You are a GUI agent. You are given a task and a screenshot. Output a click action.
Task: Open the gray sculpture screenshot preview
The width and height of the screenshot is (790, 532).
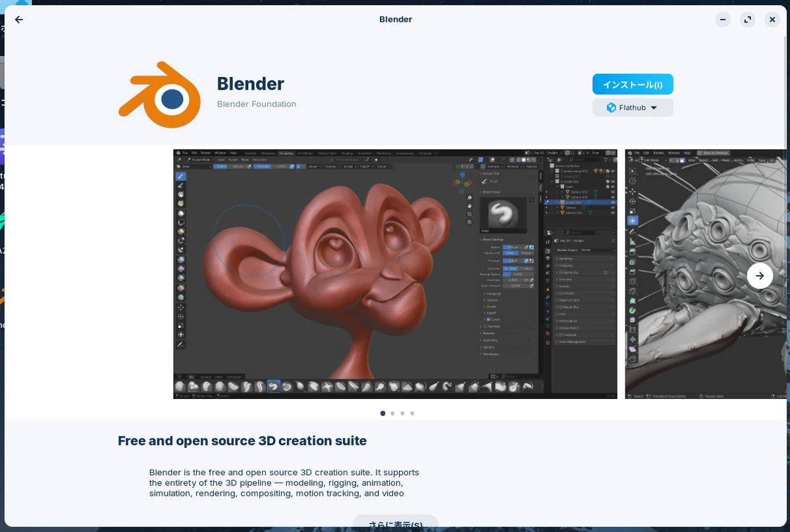[x=706, y=274]
